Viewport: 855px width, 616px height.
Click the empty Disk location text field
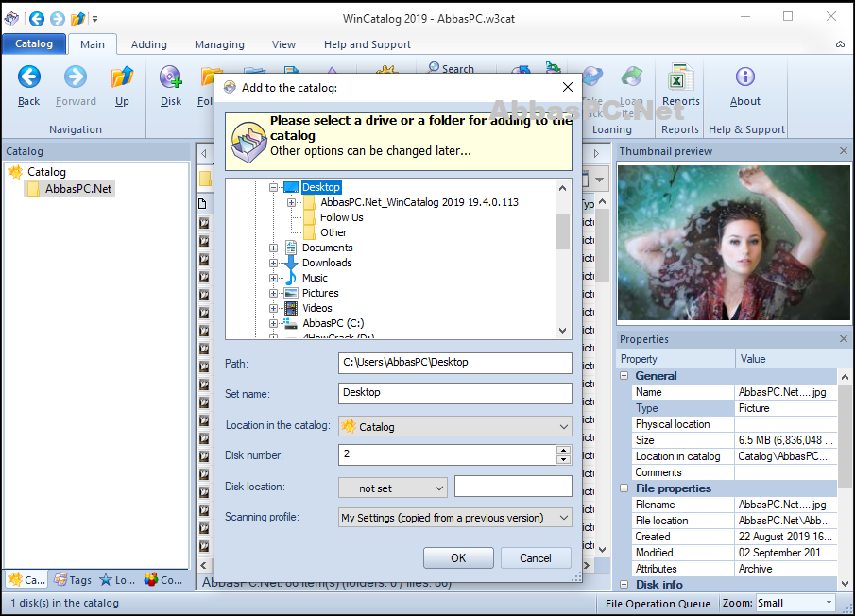pyautogui.click(x=513, y=487)
